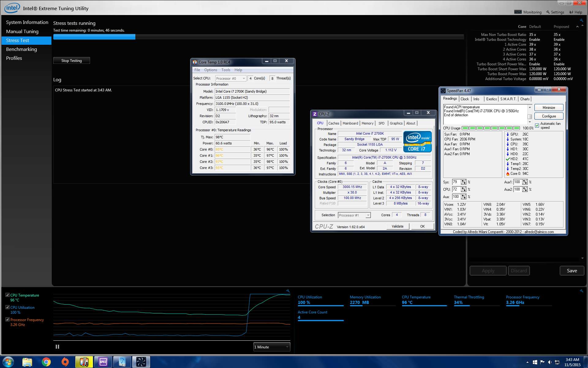Click wrench icon above the tuning values panel
Screen dimensions: 588x368
(581, 20)
